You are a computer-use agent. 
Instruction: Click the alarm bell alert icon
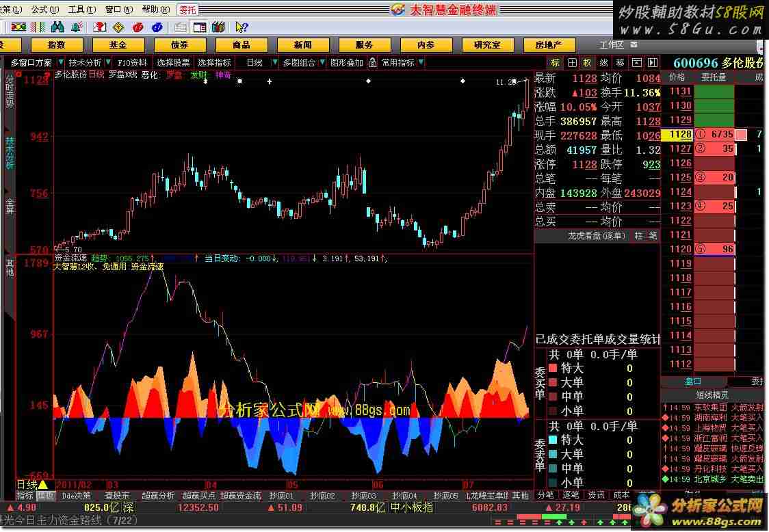pos(77,27)
